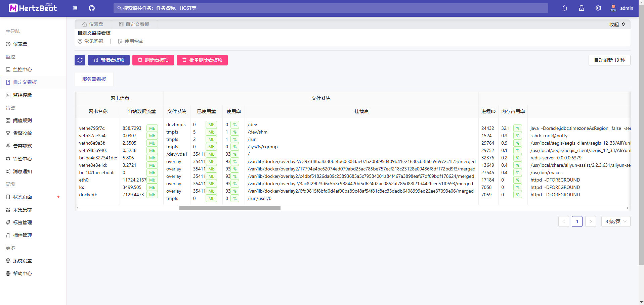
Task: Open 帮助中心 in the sidebar
Action: (x=33, y=273)
